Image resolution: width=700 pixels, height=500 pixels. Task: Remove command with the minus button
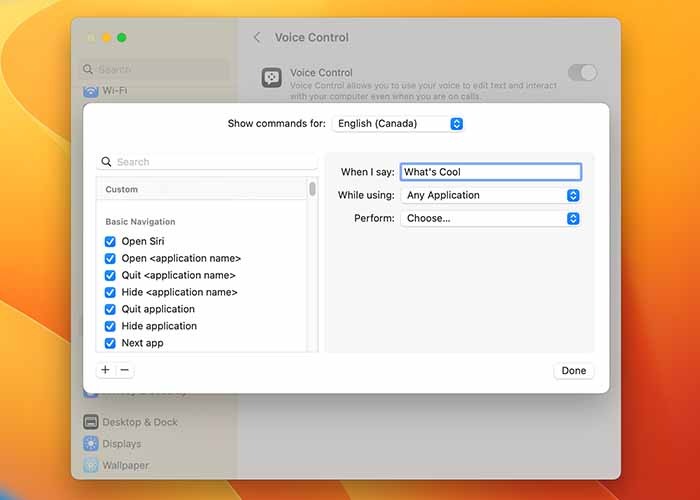125,370
